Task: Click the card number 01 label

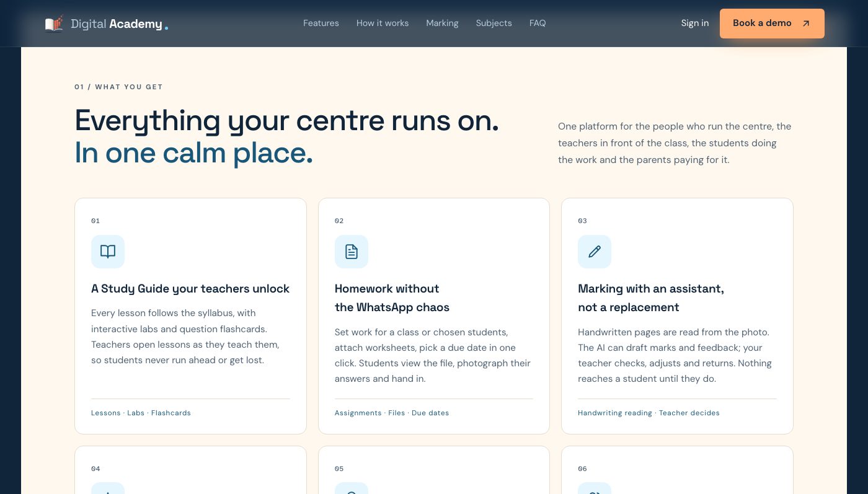Action: 95,221
